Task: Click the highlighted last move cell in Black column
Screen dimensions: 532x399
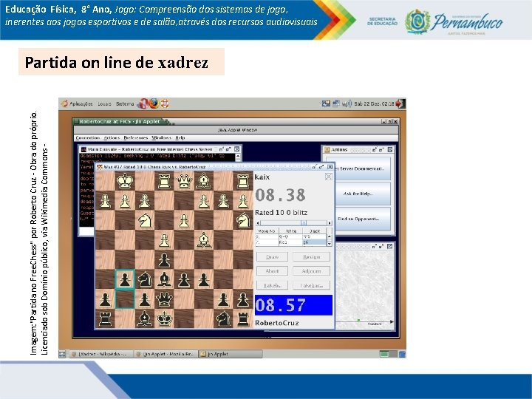Action: click(x=314, y=242)
